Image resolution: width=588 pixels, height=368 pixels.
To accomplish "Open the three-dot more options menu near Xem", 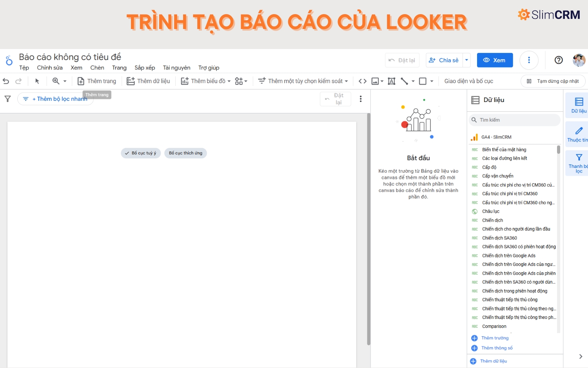I will click(x=529, y=60).
